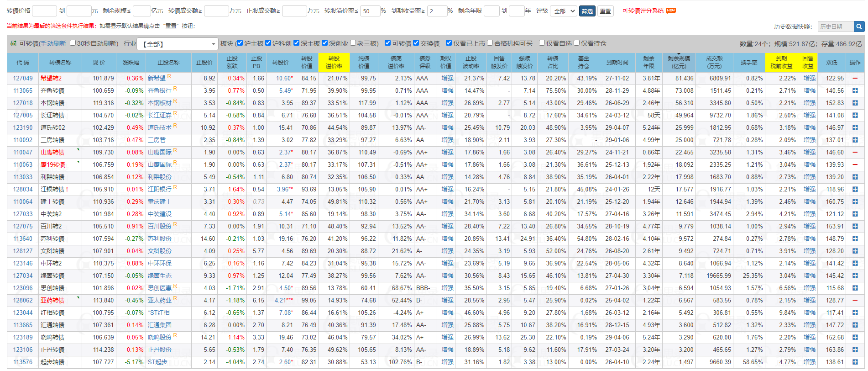
Task: Open the 新希望 stock link
Action: [157, 79]
